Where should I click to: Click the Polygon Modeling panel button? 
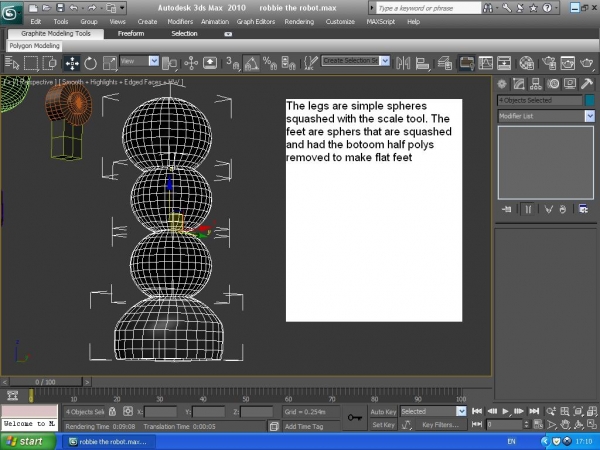click(34, 46)
